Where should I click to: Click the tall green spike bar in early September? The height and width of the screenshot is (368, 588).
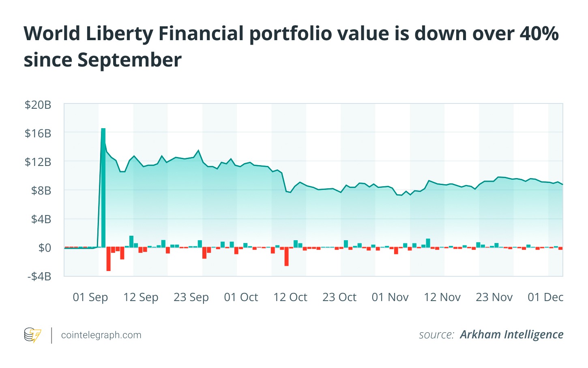103,187
